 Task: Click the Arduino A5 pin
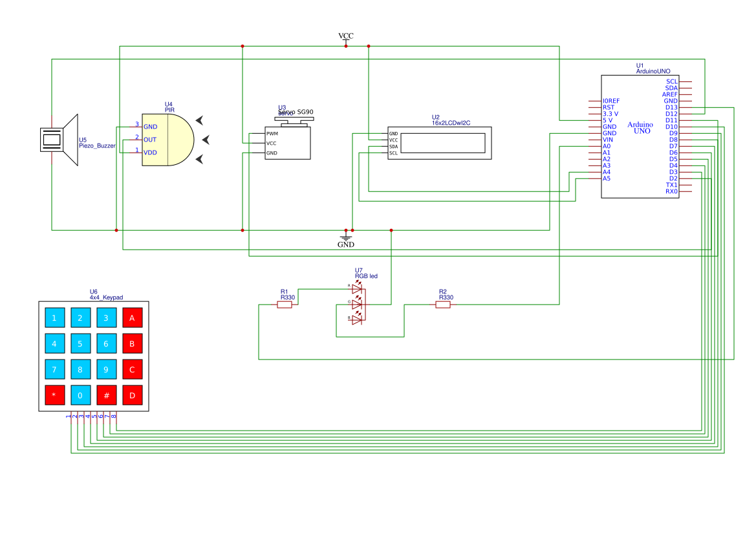[x=607, y=178]
